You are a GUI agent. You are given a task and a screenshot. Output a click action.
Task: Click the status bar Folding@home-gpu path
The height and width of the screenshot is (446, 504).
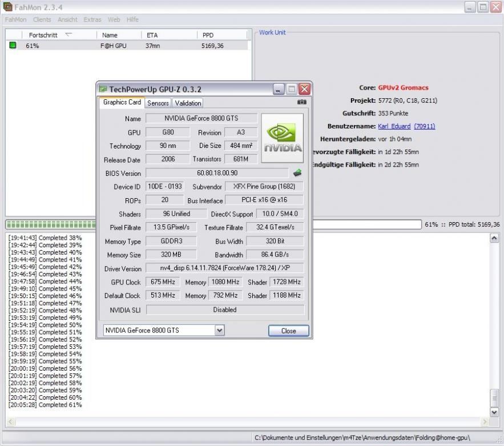[x=362, y=437]
